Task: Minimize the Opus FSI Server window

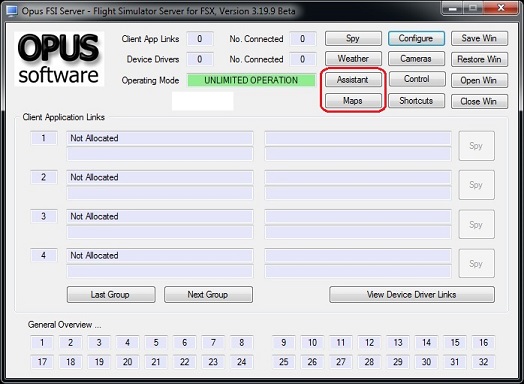Action: pyautogui.click(x=453, y=8)
